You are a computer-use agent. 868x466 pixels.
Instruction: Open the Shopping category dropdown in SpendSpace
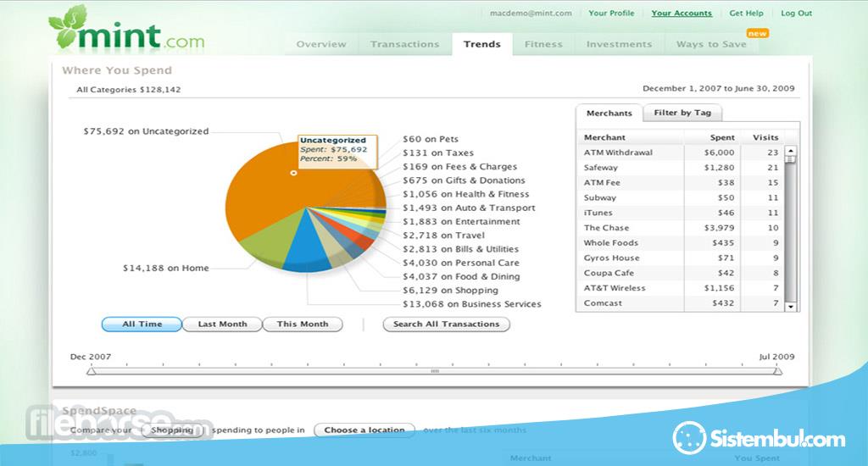coord(172,430)
